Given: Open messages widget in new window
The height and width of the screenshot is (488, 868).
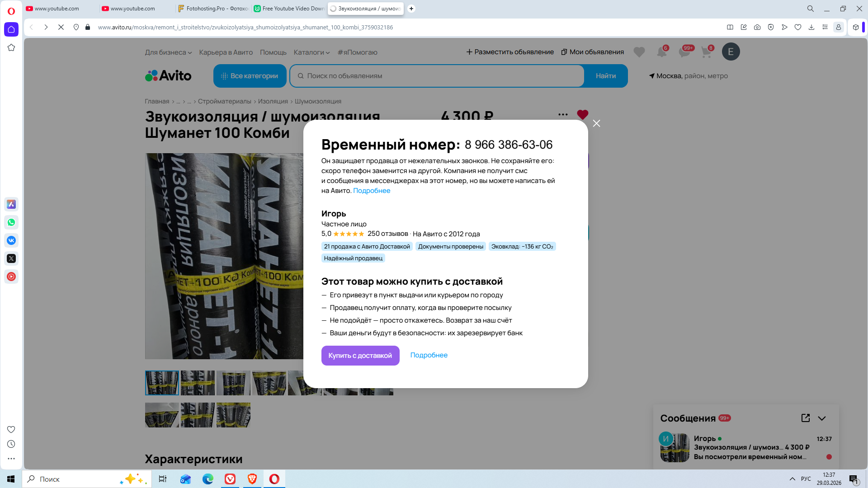Looking at the screenshot, I should pos(805,418).
